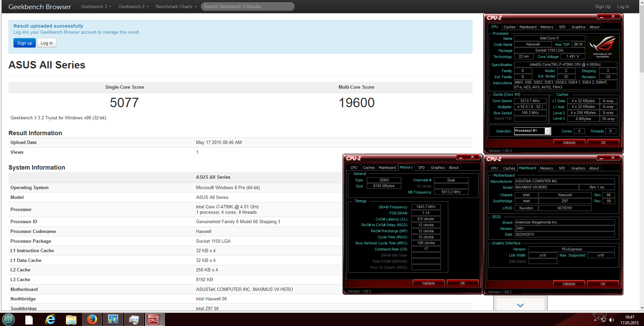Viewport: 644px width, 326px height.
Task: Open About tab in CPU-Z Mainboard window
Action: 594,168
